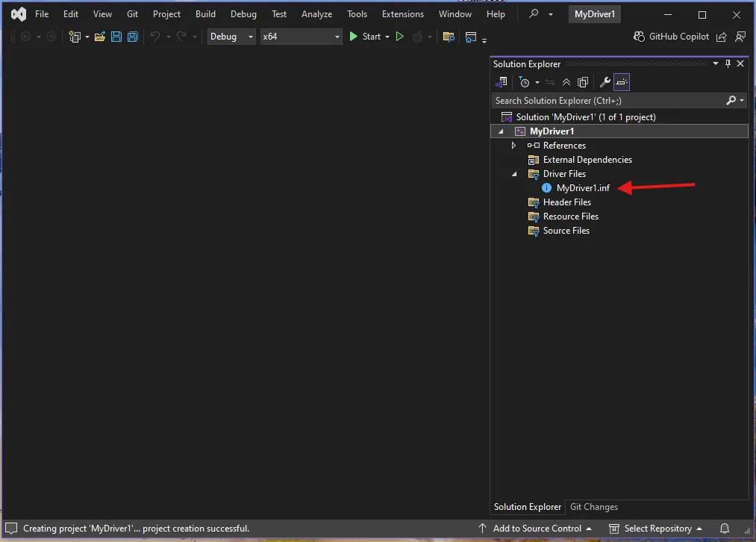The height and width of the screenshot is (542, 756).
Task: Open the Debug menu
Action: [x=243, y=14]
